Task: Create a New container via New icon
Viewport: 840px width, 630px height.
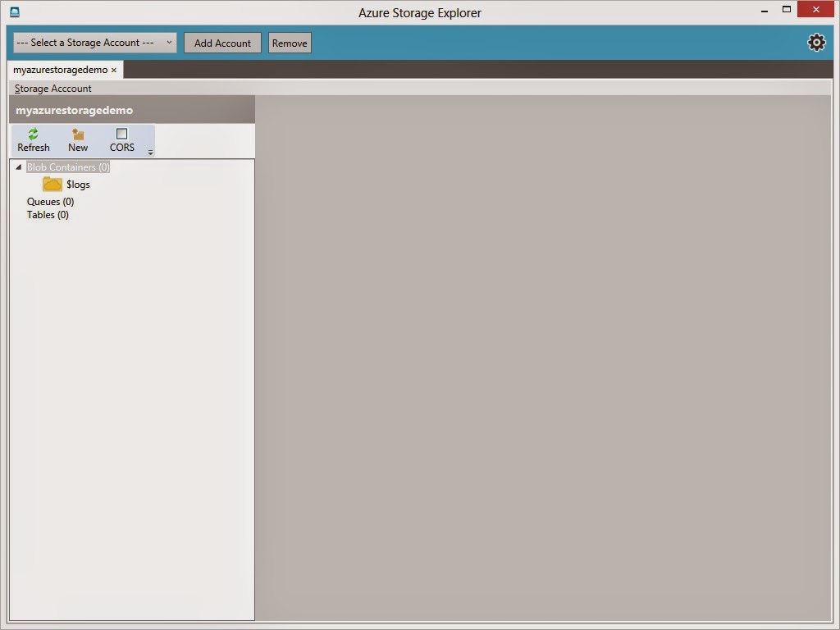Action: [x=78, y=134]
